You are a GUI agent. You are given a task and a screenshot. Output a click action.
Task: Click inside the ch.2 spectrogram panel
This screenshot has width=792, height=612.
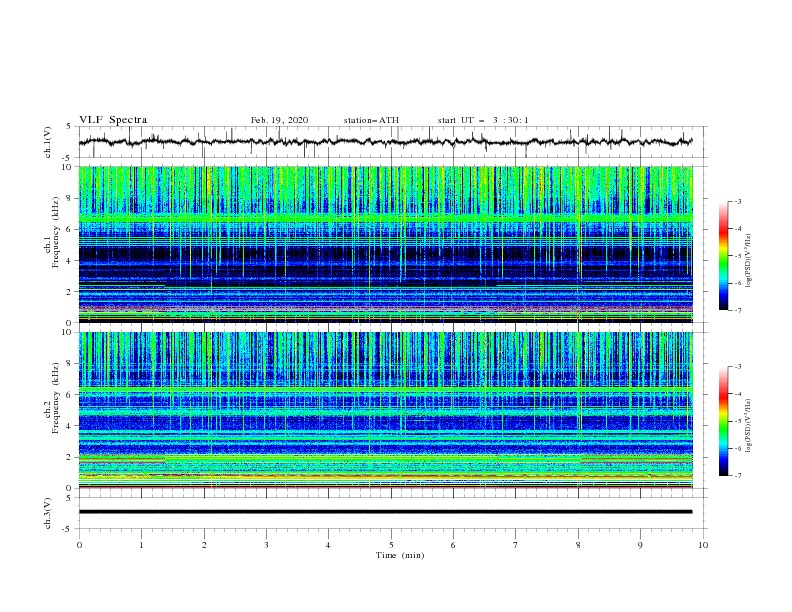pos(385,410)
